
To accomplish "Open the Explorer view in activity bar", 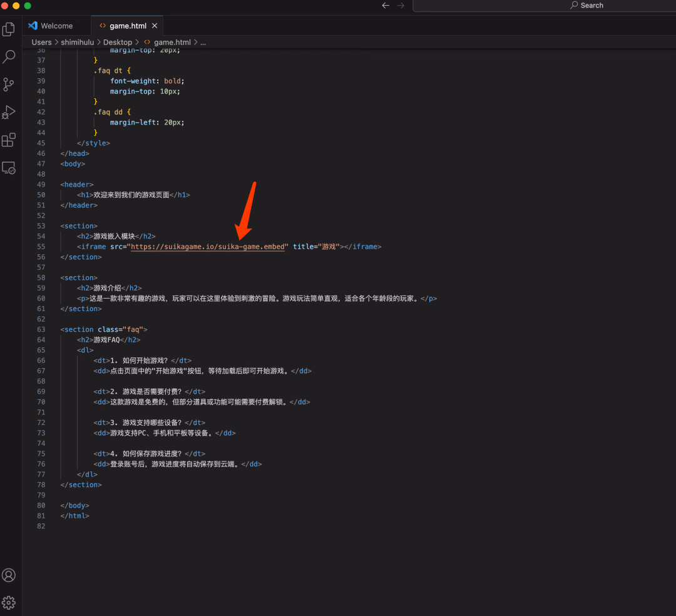I will (9, 29).
